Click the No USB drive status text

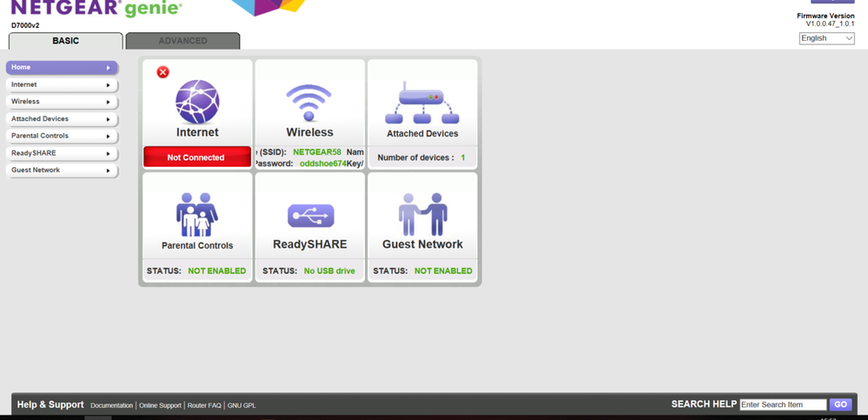[x=329, y=271]
